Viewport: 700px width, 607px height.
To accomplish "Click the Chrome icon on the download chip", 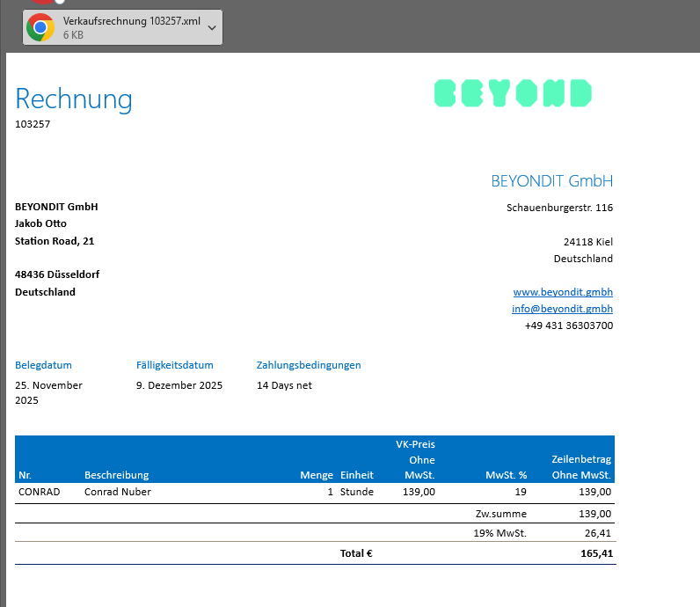I will [x=40, y=27].
